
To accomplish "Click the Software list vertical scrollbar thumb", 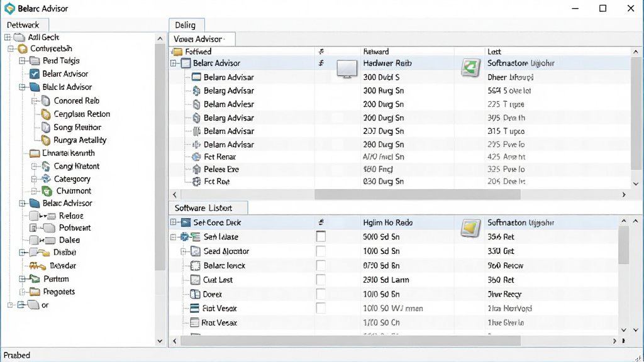I will point(623,244).
